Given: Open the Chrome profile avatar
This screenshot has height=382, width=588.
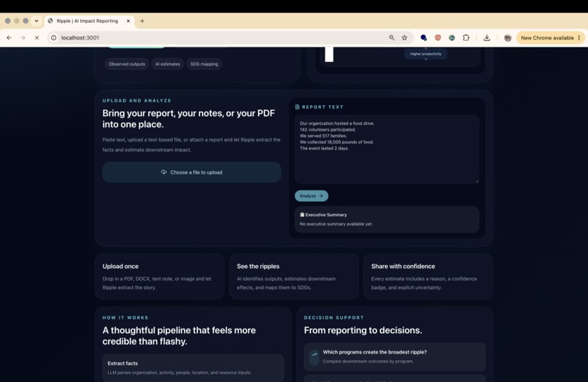Looking at the screenshot, I should (507, 37).
